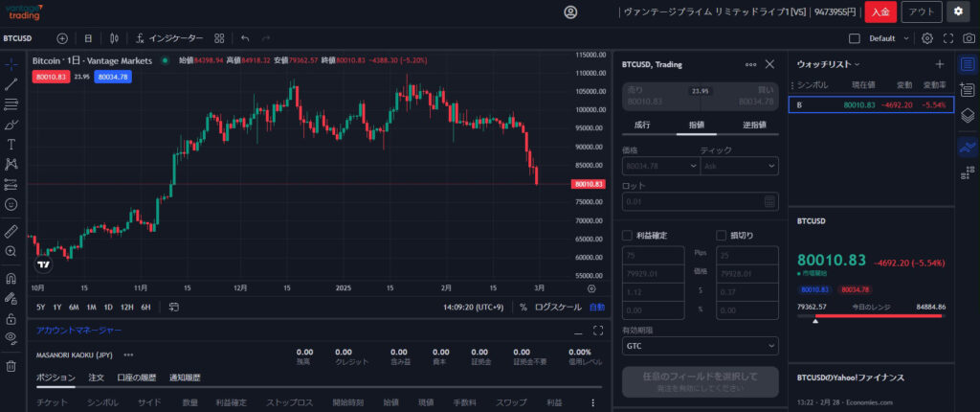Image resolution: width=980 pixels, height=412 pixels.
Task: Select the 1Y date range
Action: pos(57,307)
